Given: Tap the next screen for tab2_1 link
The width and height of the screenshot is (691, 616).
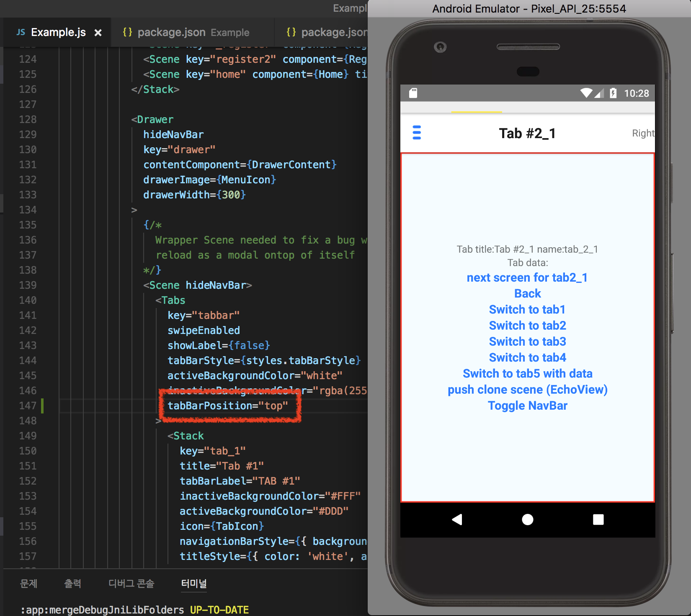Looking at the screenshot, I should 527,277.
